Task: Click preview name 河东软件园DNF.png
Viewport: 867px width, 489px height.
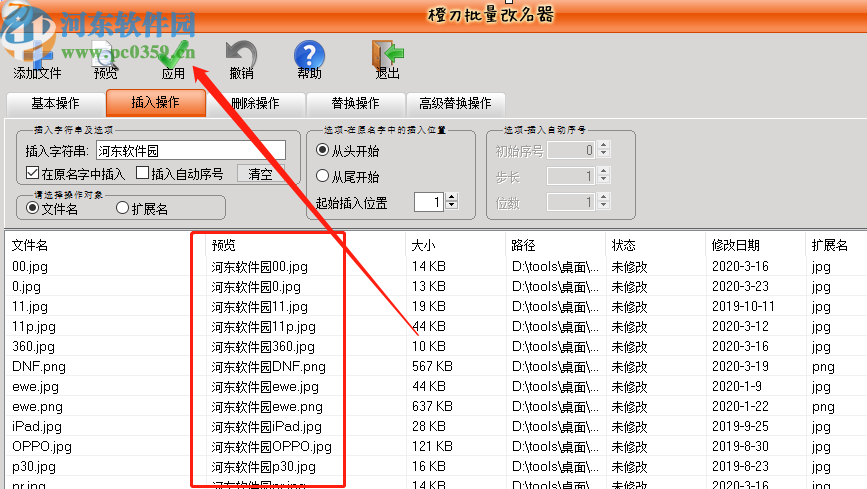Action: [268, 366]
